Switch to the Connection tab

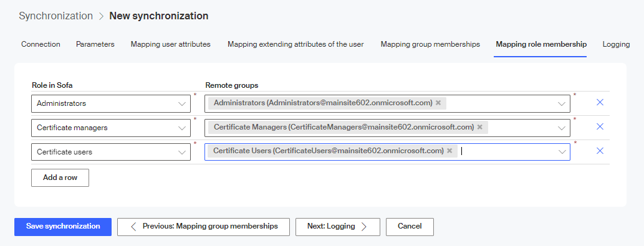41,44
